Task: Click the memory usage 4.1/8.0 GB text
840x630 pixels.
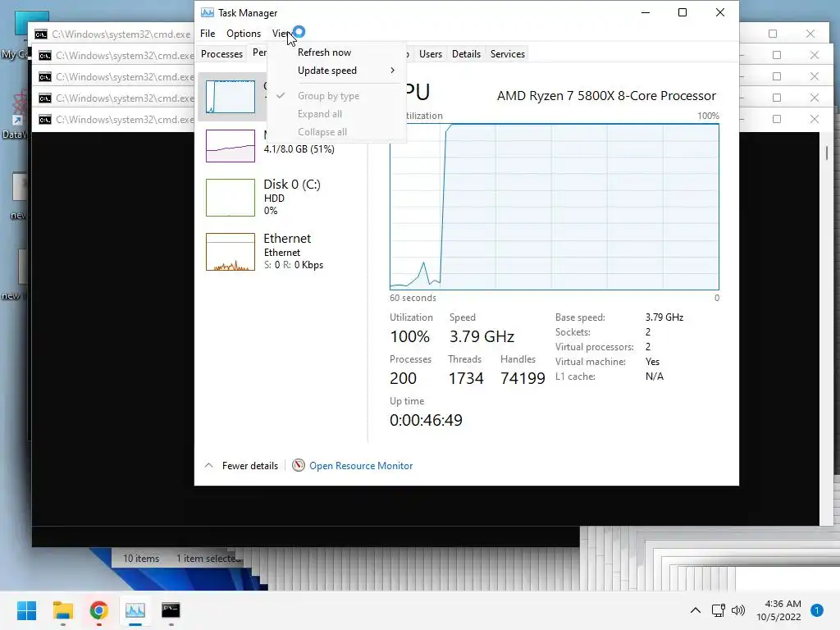Action: 299,149
